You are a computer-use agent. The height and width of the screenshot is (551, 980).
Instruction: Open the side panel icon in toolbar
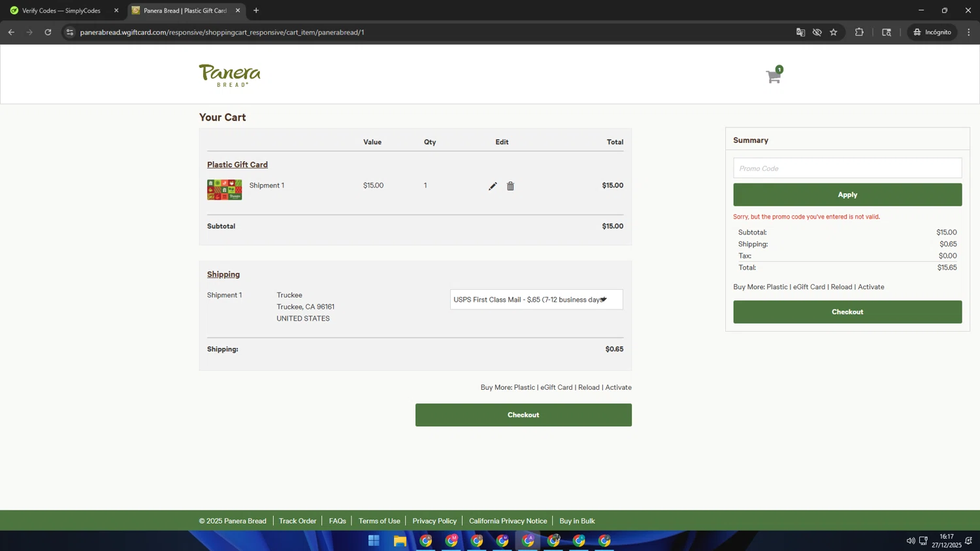click(887, 32)
